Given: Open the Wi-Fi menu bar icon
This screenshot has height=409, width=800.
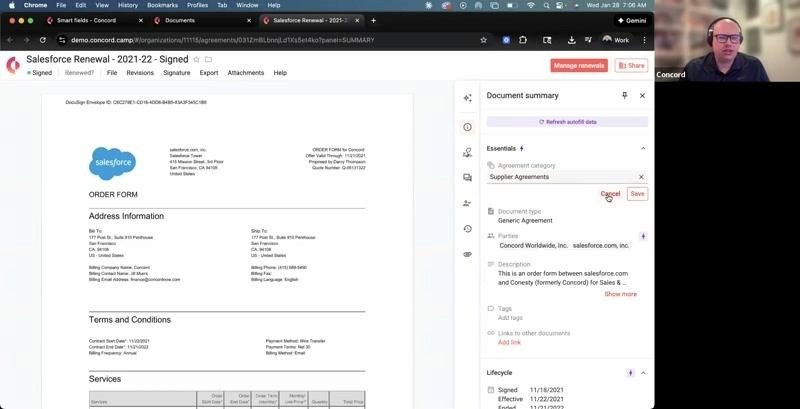Looking at the screenshot, I should click(x=531, y=5).
